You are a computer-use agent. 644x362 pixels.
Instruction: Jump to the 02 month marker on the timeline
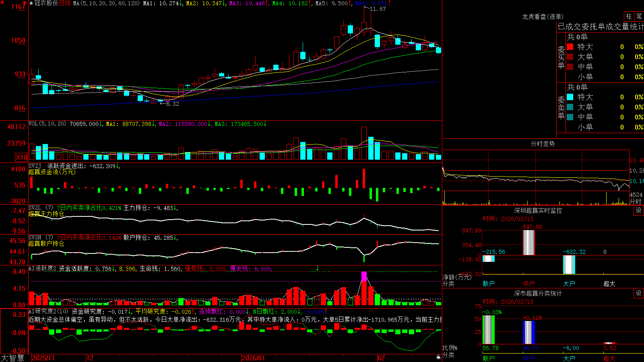tap(381, 358)
